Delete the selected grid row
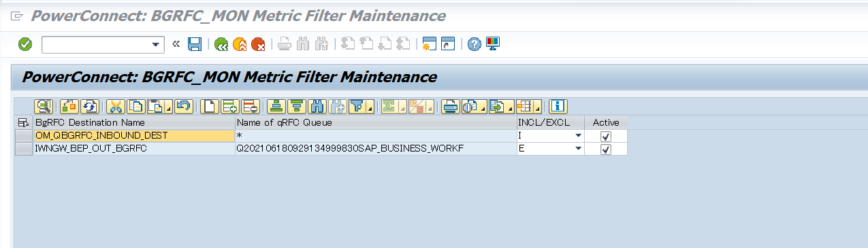 [250, 106]
